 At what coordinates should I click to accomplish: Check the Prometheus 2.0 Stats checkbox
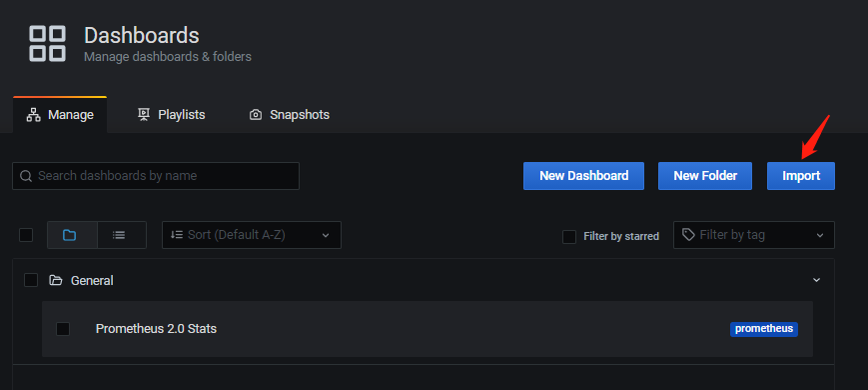63,329
